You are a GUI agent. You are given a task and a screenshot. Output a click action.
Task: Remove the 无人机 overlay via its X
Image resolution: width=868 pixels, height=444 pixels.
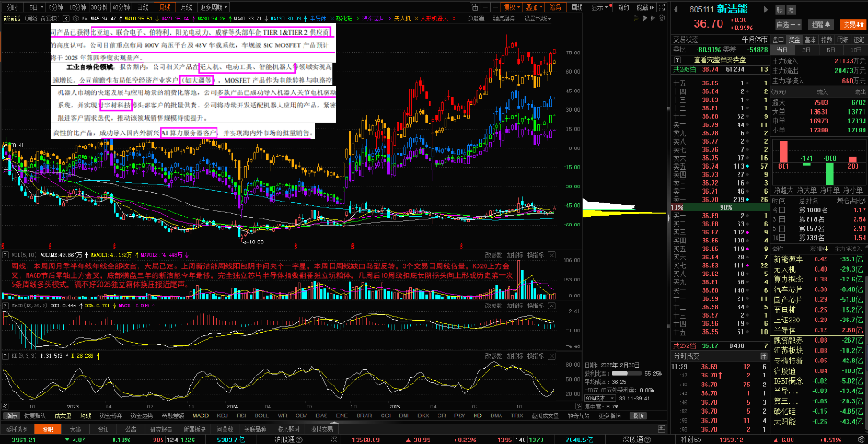pos(415,19)
